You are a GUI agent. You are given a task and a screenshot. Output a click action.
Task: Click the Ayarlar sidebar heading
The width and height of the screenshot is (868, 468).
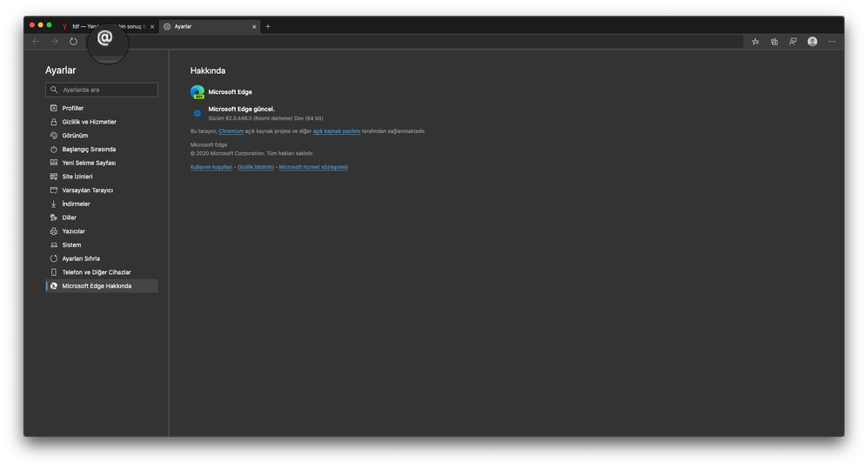coord(60,70)
